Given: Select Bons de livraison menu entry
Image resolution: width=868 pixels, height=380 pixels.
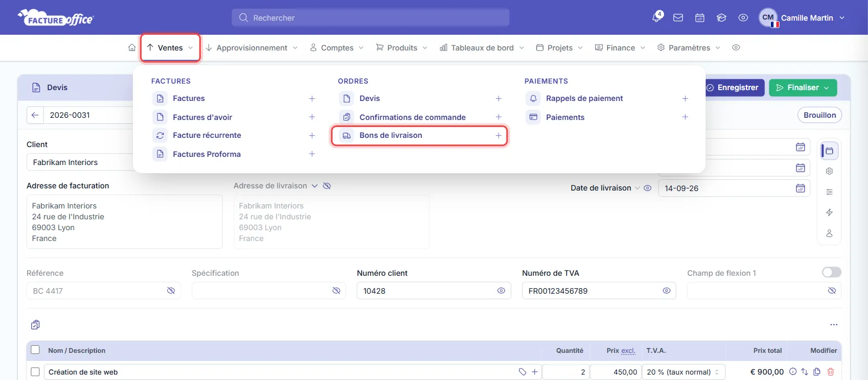Looking at the screenshot, I should click(x=391, y=136).
